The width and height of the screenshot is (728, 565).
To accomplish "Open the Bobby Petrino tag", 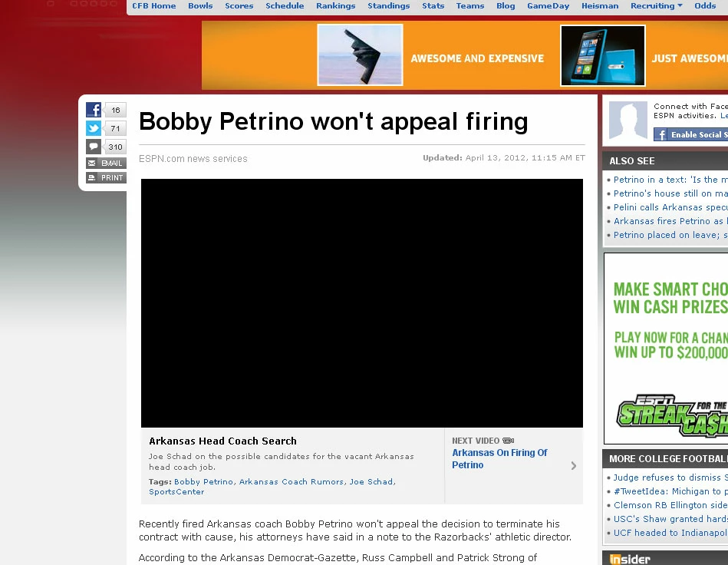I will click(203, 482).
